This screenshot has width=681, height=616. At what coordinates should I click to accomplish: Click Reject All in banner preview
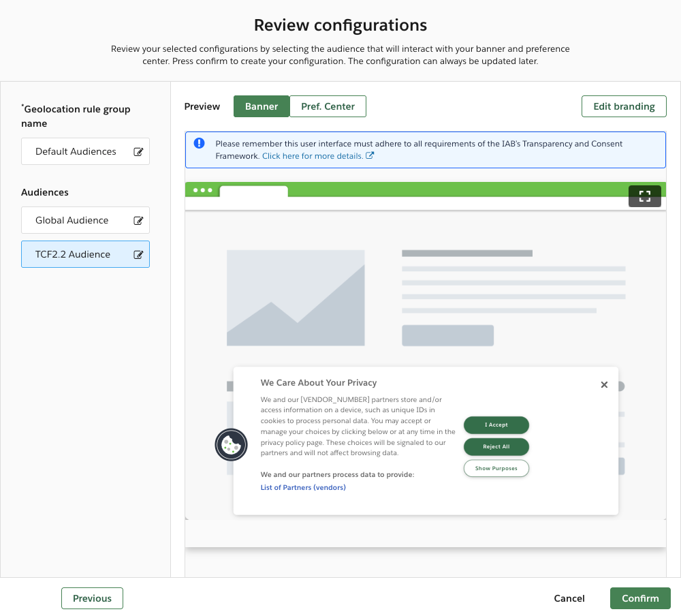[x=496, y=446]
